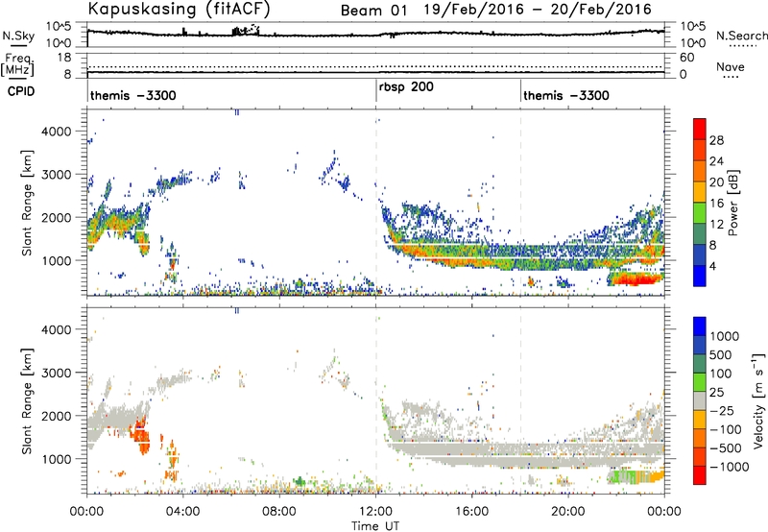Click the 1000 tick on velocity panel range axis

click(56, 459)
